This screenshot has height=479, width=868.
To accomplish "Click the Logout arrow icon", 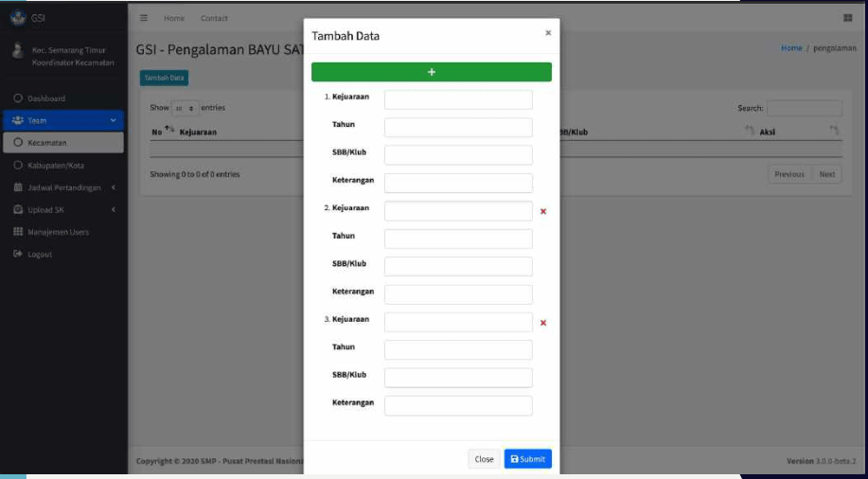I will 18,255.
